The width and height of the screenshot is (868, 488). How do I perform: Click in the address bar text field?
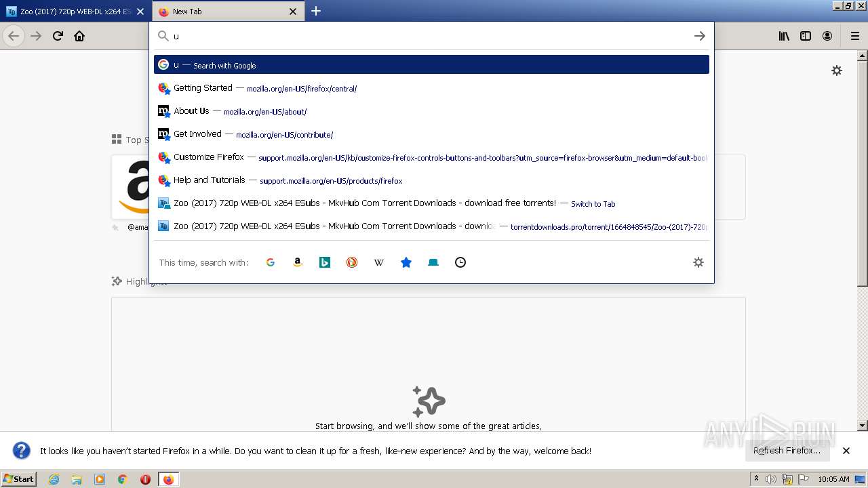[x=431, y=36]
